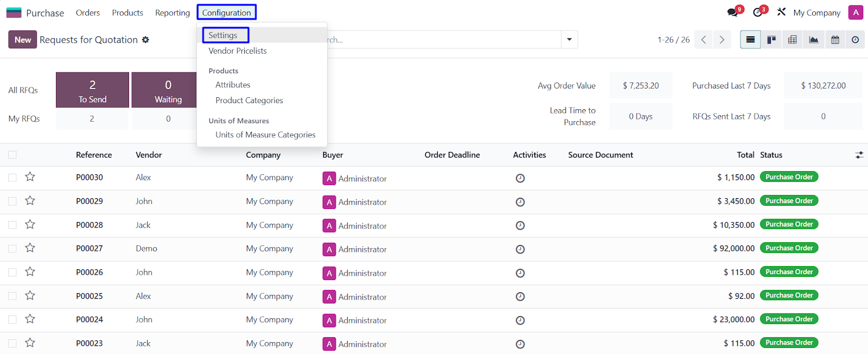Check the P00027 row checkbox

tap(12, 249)
